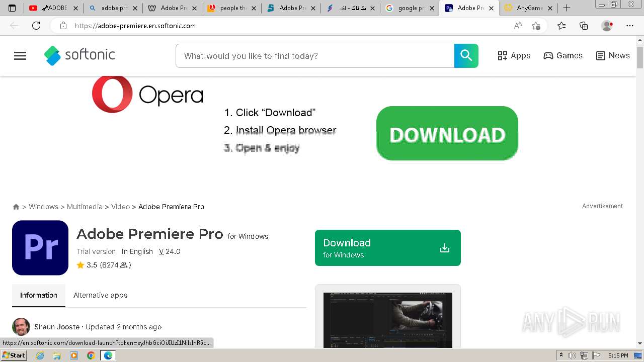
Task: Click the green DOWNLOAD button in Opera ad
Action: point(447,134)
